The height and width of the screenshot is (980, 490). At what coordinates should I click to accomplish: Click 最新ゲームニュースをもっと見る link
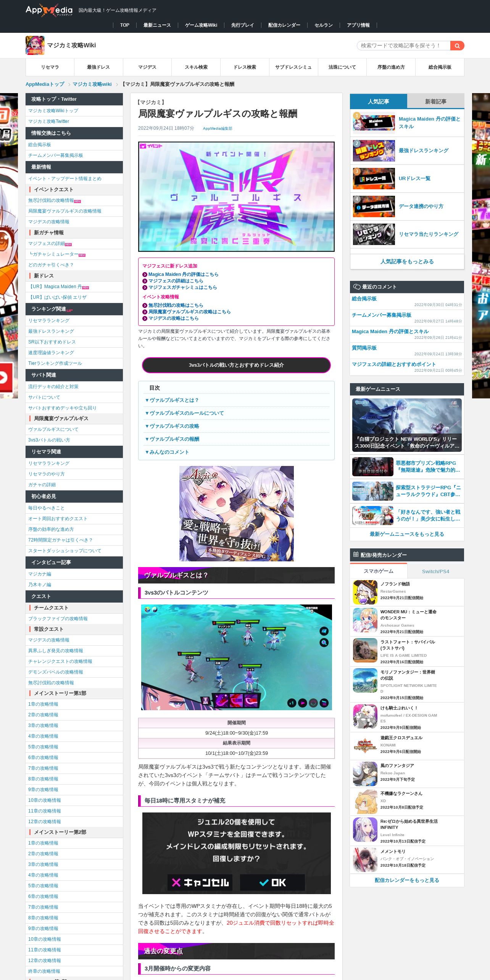click(x=407, y=534)
